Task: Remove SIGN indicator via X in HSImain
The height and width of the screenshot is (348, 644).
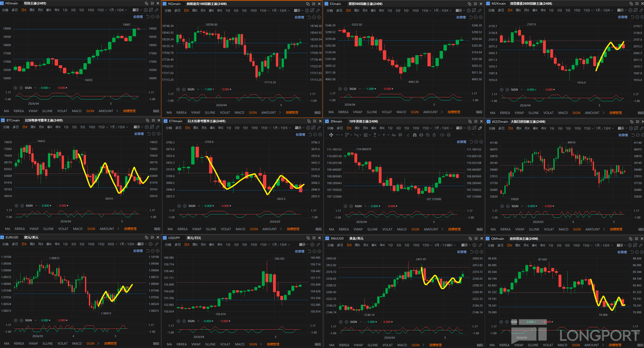Action: click(x=21, y=88)
